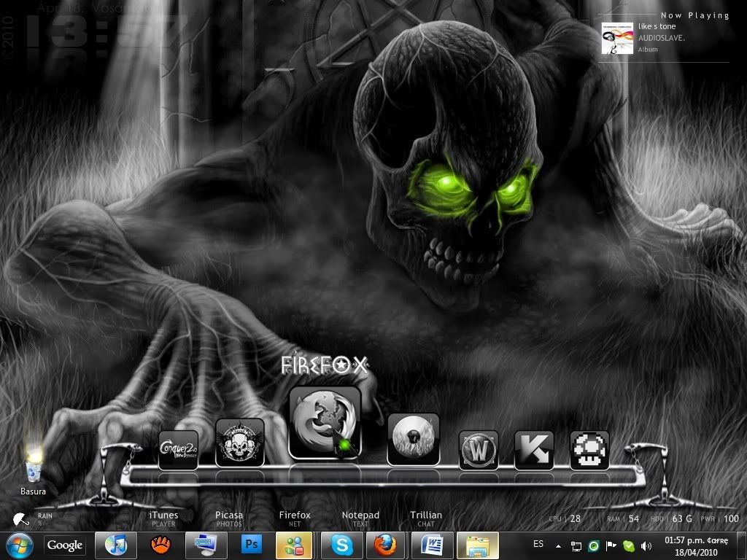Click the Google taskbar search box

[65, 545]
